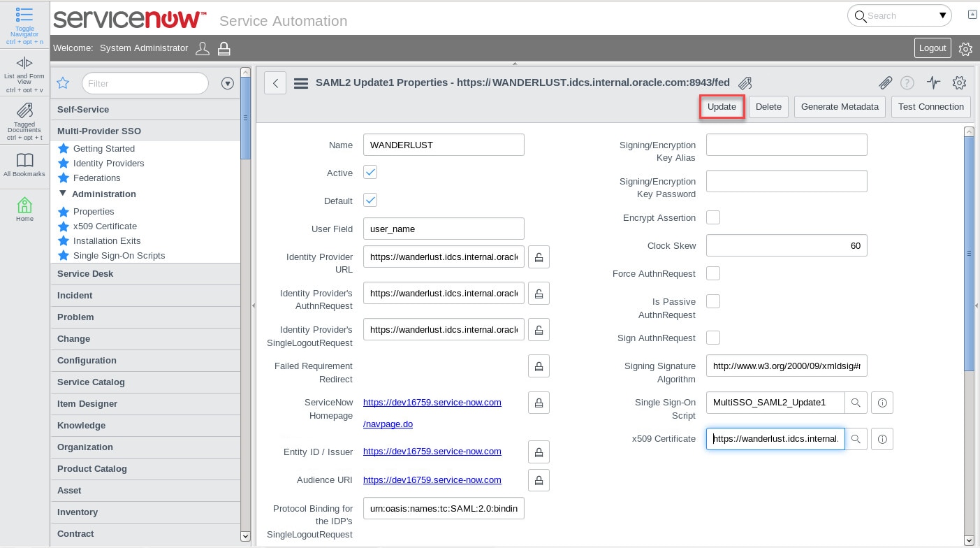Screen dimensions: 980x548
Task: Uncheck the Active checkbox
Action: [370, 173]
